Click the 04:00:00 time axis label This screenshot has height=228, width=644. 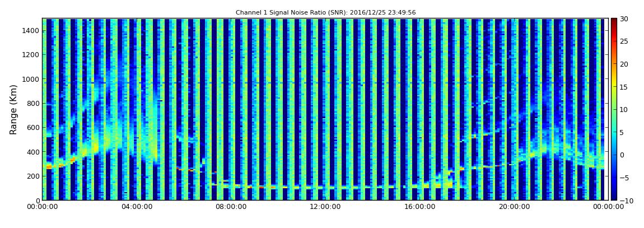(136, 207)
